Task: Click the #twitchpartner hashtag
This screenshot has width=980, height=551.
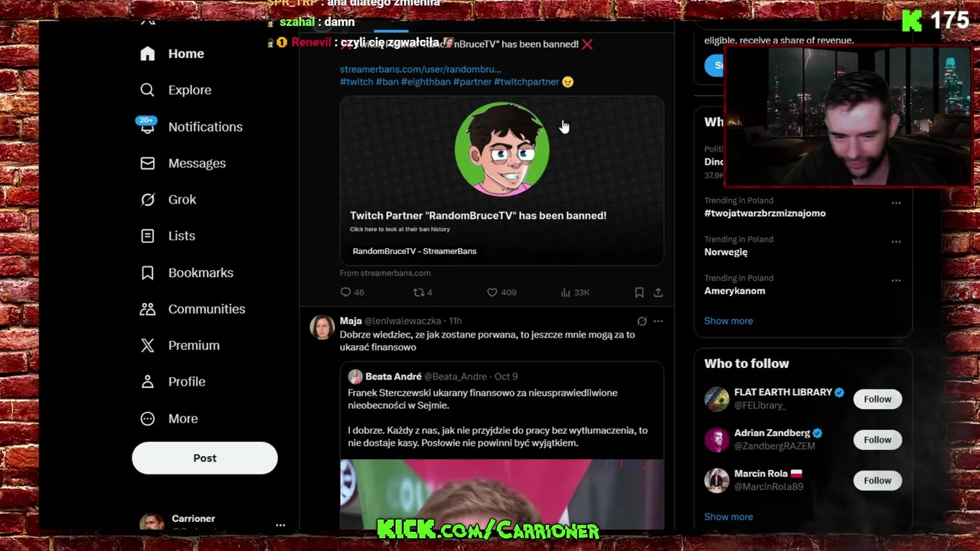Action: tap(527, 82)
